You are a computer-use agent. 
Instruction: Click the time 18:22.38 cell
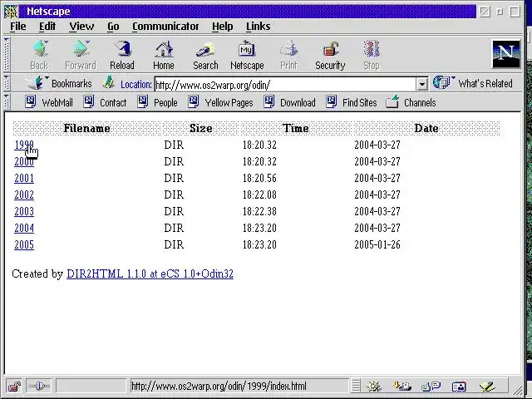point(259,211)
